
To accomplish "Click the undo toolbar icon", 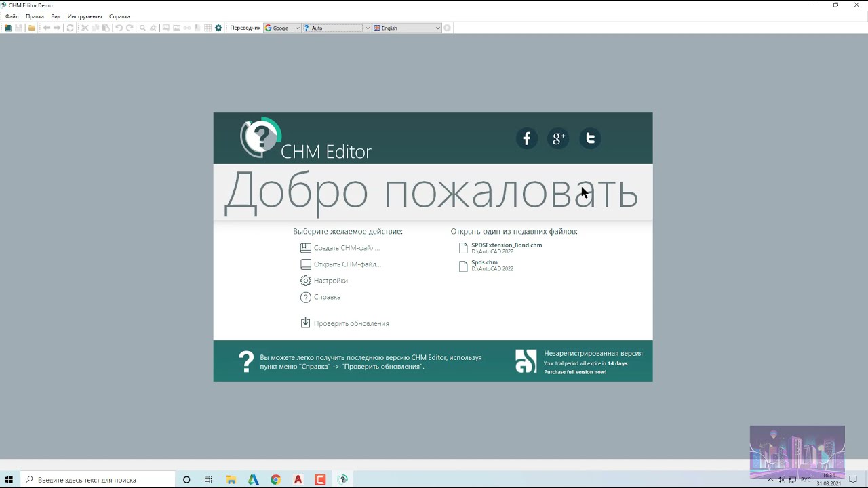I will 119,28.
